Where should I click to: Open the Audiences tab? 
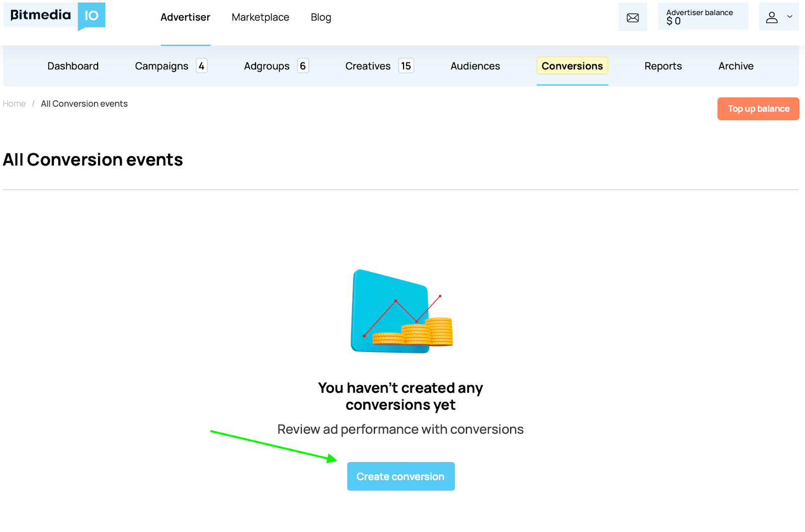click(475, 66)
